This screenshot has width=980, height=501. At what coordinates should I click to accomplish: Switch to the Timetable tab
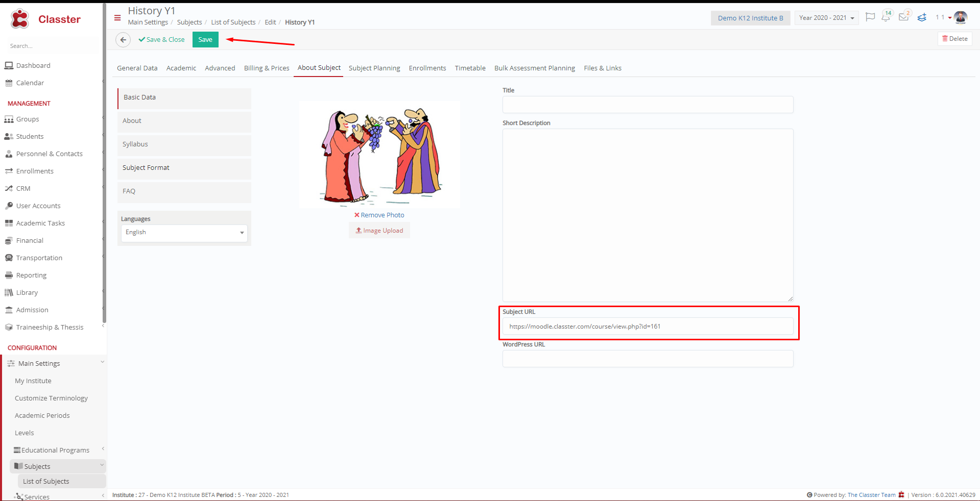tap(470, 68)
